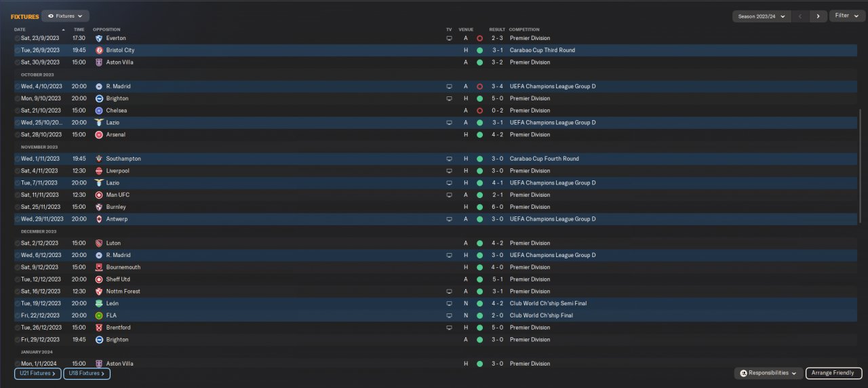Screen dimensions: 868x388
Task: Click the Everton club badge icon
Action: (x=99, y=38)
